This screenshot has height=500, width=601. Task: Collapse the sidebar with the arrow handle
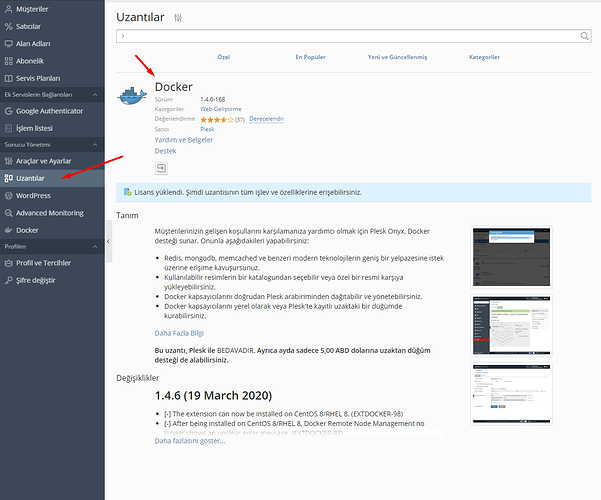[108, 241]
